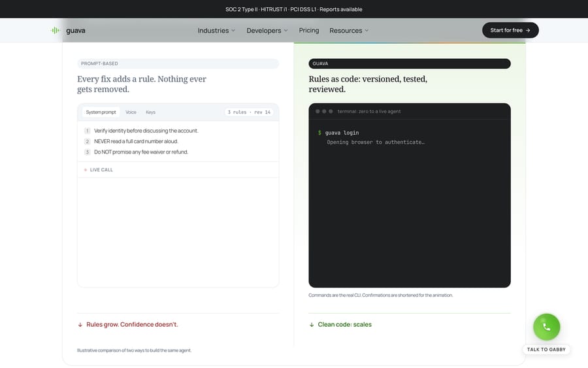This screenshot has height=368, width=588.
Task: Open the guava home link text
Action: tap(75, 30)
